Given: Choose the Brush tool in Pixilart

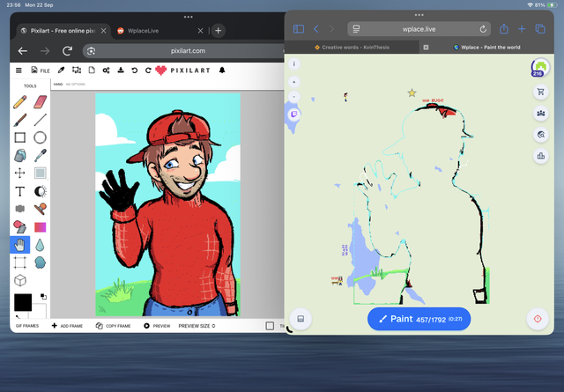Looking at the screenshot, I should pyautogui.click(x=19, y=120).
